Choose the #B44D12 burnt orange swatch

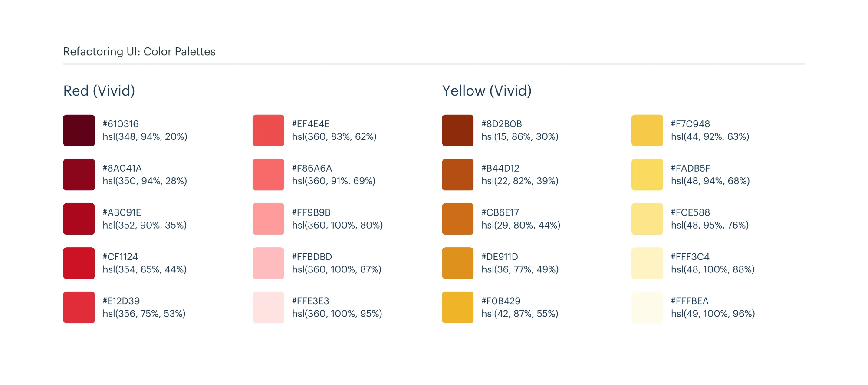[458, 175]
